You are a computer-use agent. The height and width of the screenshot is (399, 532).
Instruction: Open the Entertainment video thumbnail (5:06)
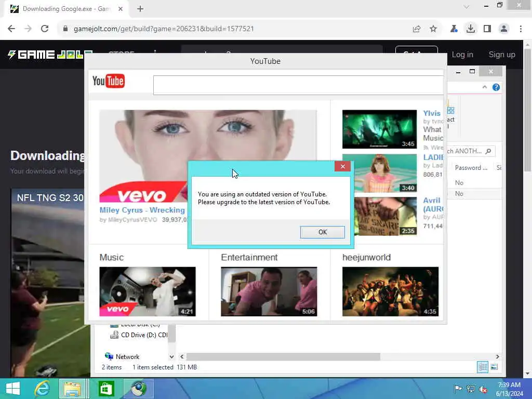tap(269, 291)
